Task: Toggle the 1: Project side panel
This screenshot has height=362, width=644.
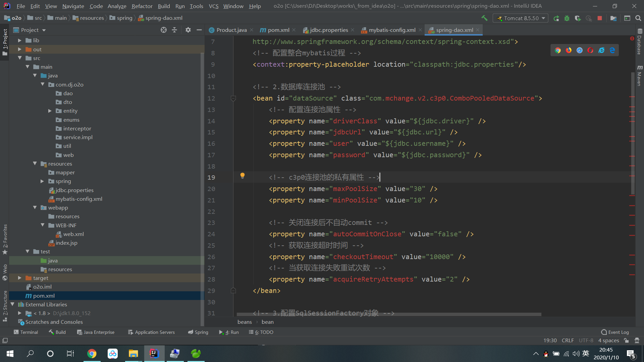Action: [5, 42]
